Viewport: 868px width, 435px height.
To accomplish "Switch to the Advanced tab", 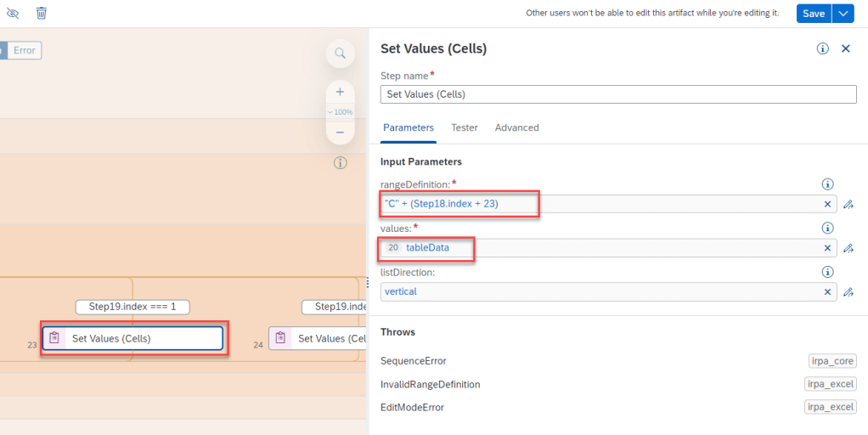I will [516, 127].
